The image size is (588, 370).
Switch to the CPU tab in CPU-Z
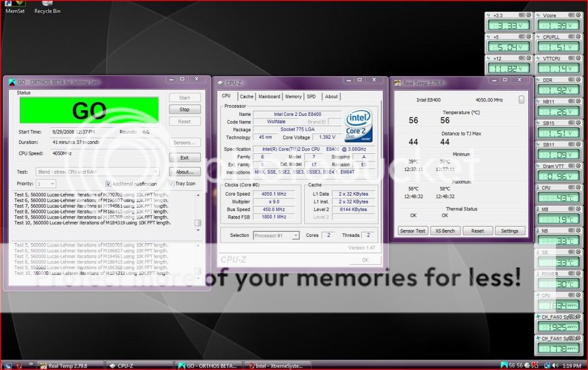(x=226, y=96)
